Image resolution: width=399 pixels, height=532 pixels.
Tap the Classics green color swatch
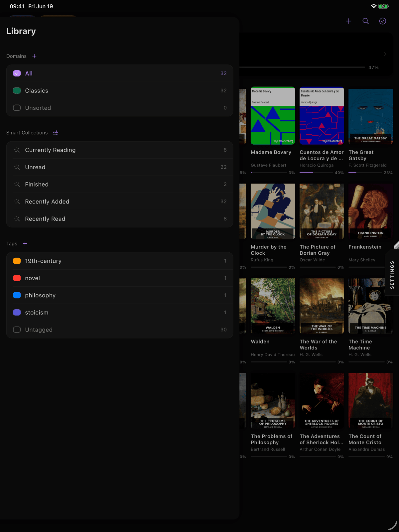17,90
